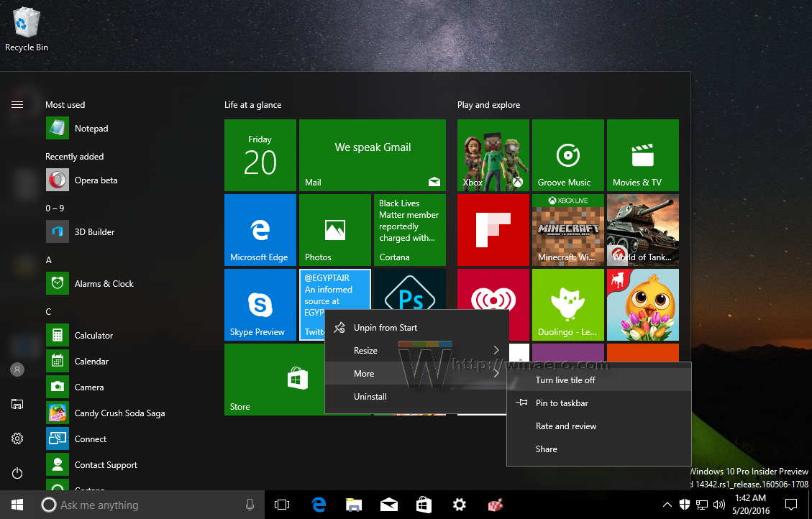Viewport: 812px width, 519px height.
Task: Launch Duolingo tile
Action: 568,305
